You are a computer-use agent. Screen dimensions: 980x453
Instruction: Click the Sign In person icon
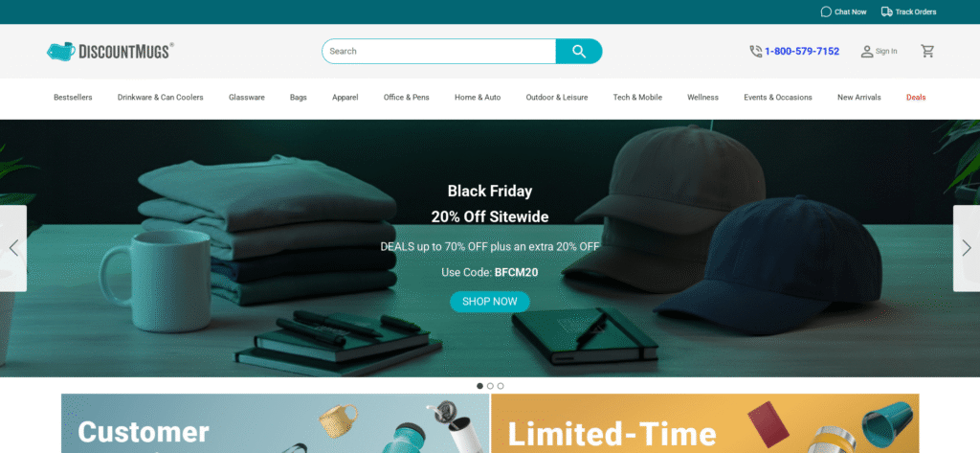pos(867,52)
